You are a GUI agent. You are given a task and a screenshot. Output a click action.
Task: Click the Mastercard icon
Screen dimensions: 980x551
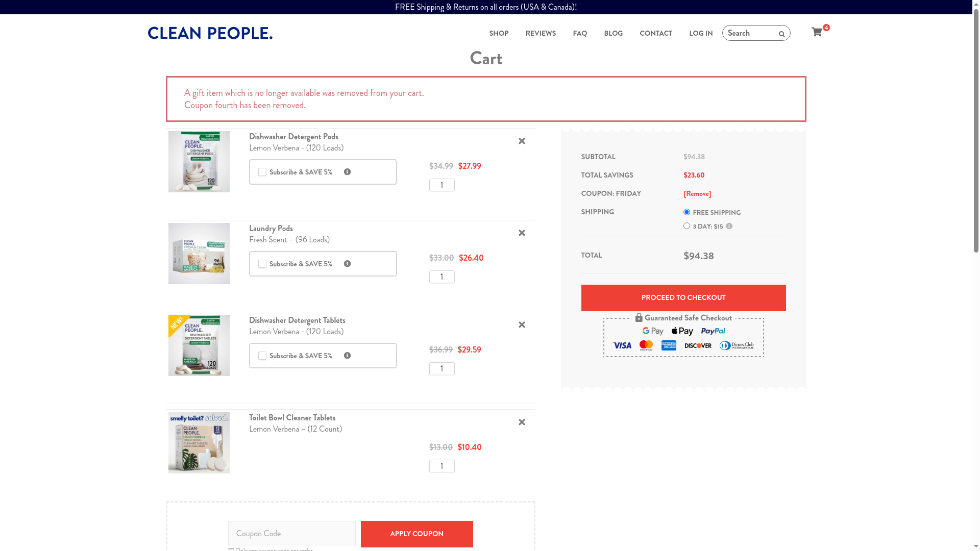(x=646, y=345)
